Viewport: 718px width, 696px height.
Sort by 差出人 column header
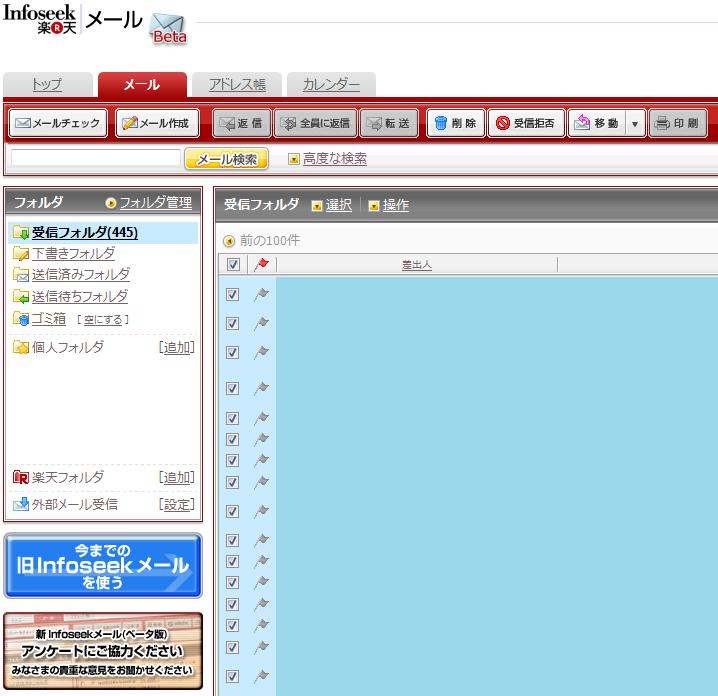[417, 265]
